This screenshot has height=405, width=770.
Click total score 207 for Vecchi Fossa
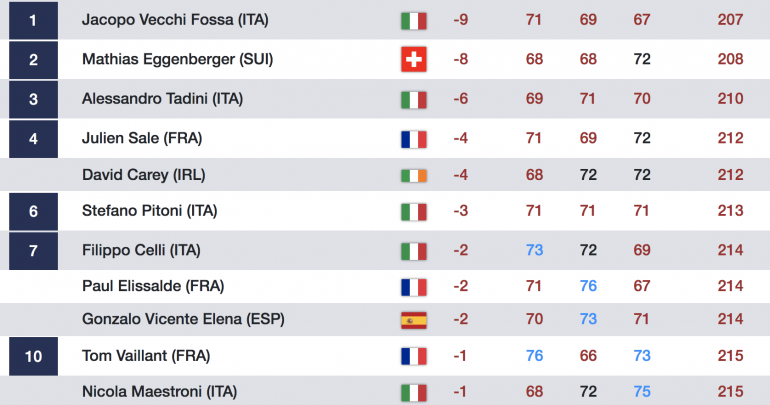(x=730, y=20)
